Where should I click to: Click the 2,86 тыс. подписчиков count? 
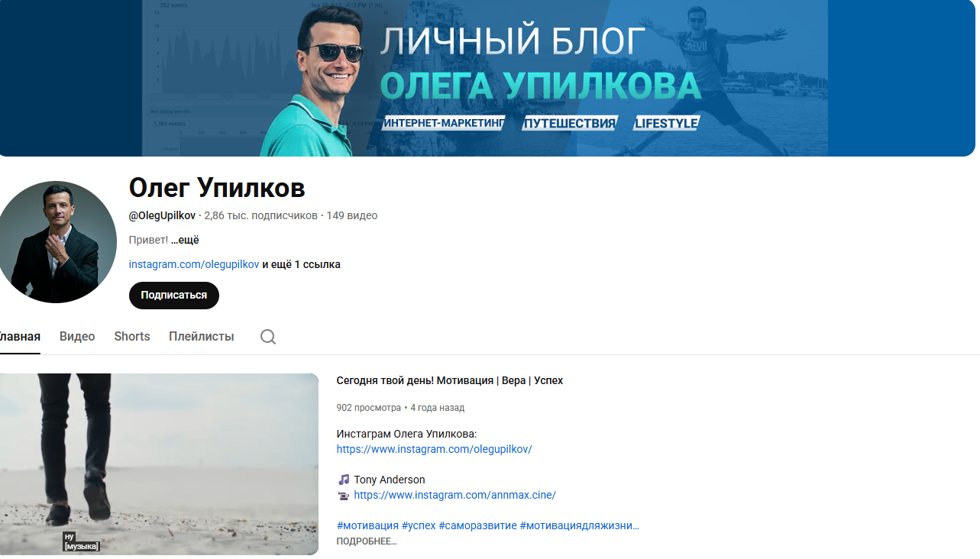point(260,215)
